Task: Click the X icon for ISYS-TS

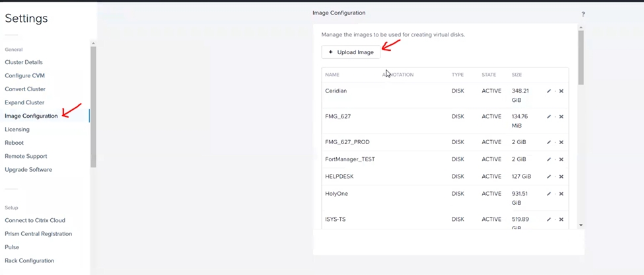Action: (561, 219)
